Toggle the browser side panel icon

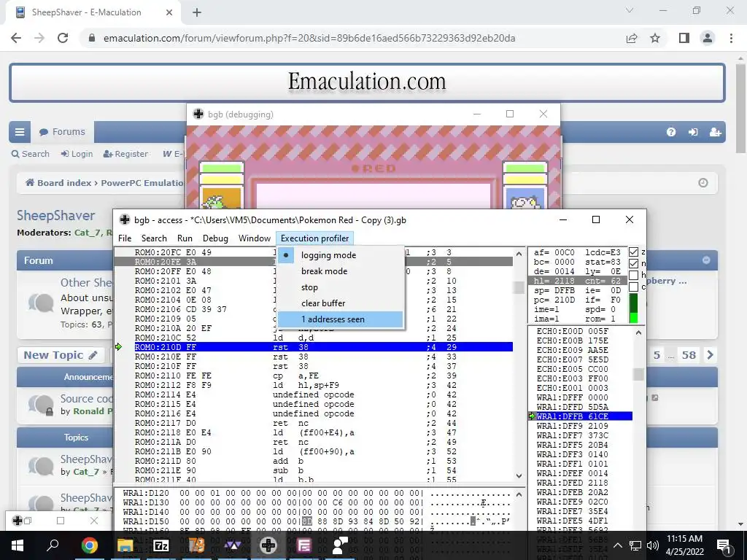684,38
